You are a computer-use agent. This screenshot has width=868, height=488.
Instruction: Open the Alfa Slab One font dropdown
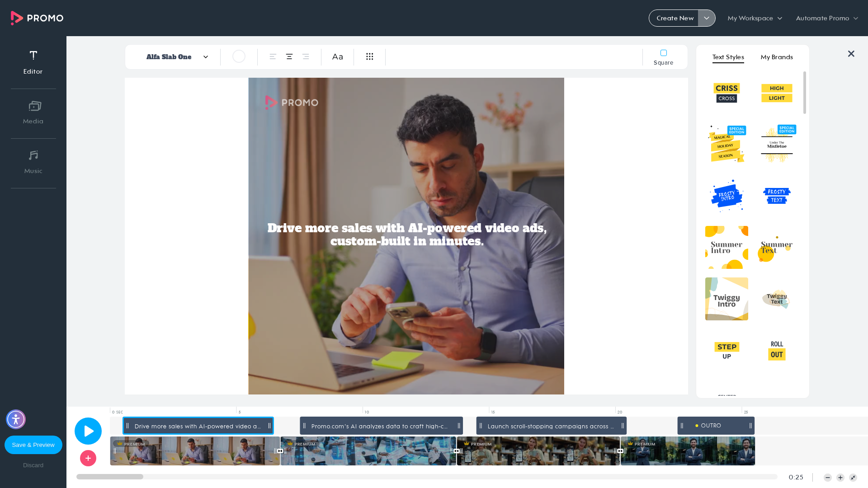(177, 57)
